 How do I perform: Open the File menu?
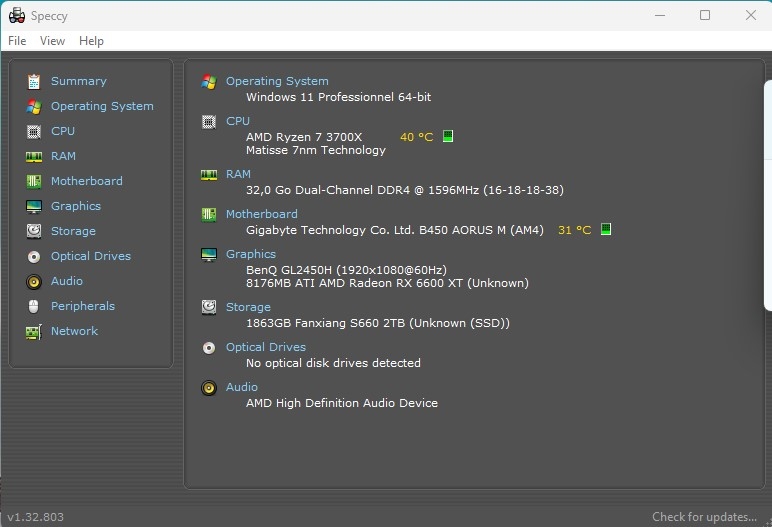pos(17,41)
